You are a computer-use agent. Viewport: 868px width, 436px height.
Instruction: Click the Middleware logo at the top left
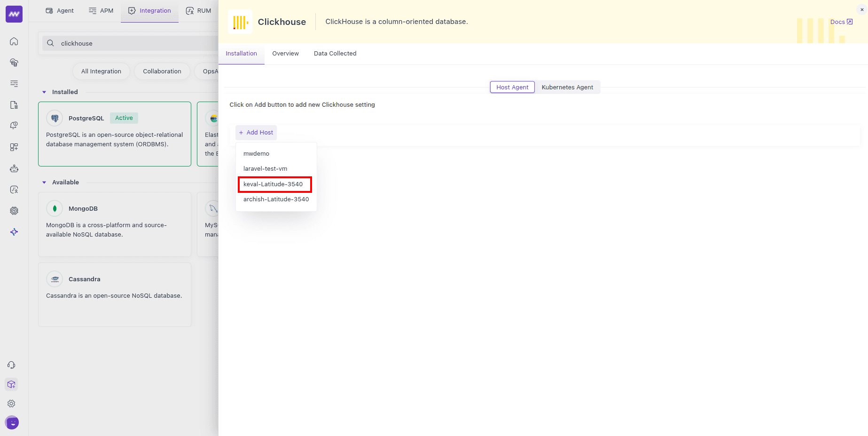14,14
